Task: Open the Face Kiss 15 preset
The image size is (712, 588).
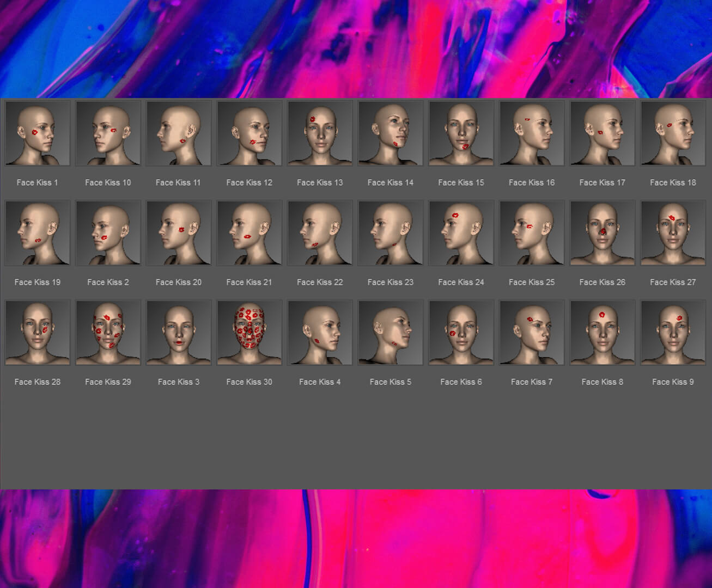Action: pyautogui.click(x=461, y=133)
